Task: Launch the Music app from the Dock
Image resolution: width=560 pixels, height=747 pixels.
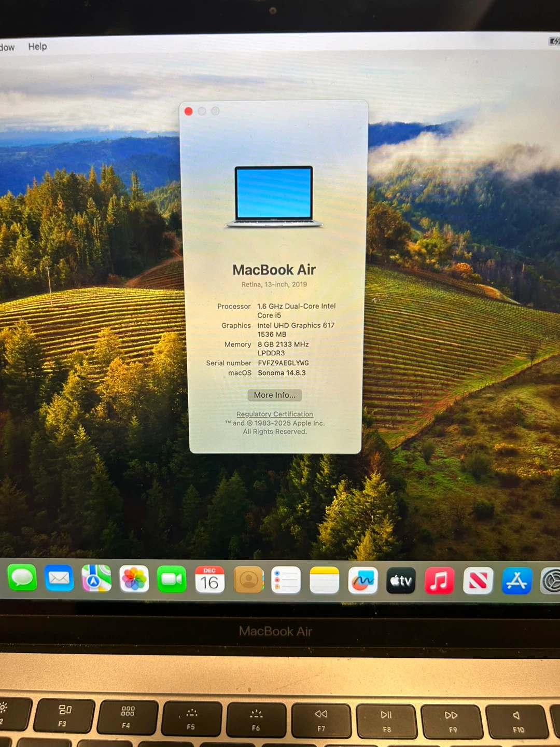Action: tap(439, 580)
